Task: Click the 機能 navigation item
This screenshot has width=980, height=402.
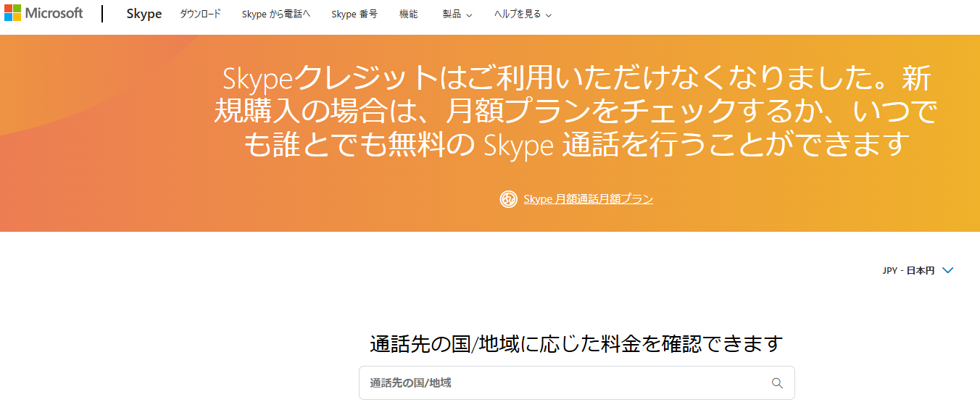Action: coord(409,14)
